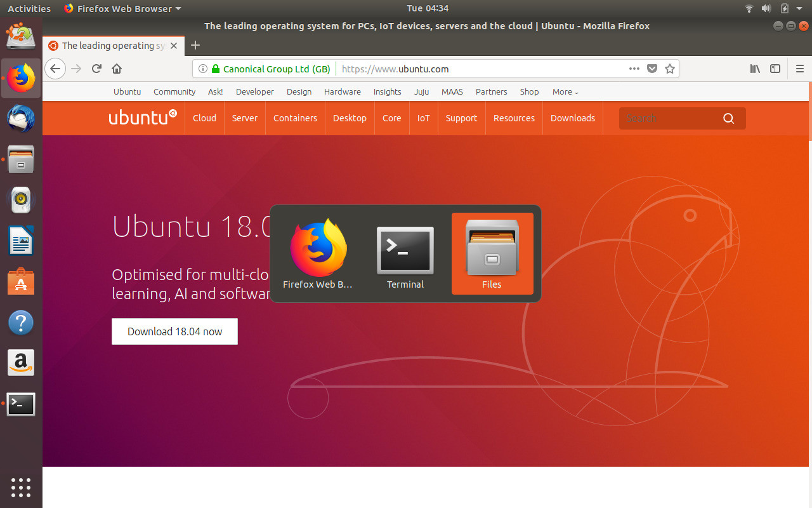Click the Firefox back arrow button
The image size is (812, 508).
[x=55, y=69]
